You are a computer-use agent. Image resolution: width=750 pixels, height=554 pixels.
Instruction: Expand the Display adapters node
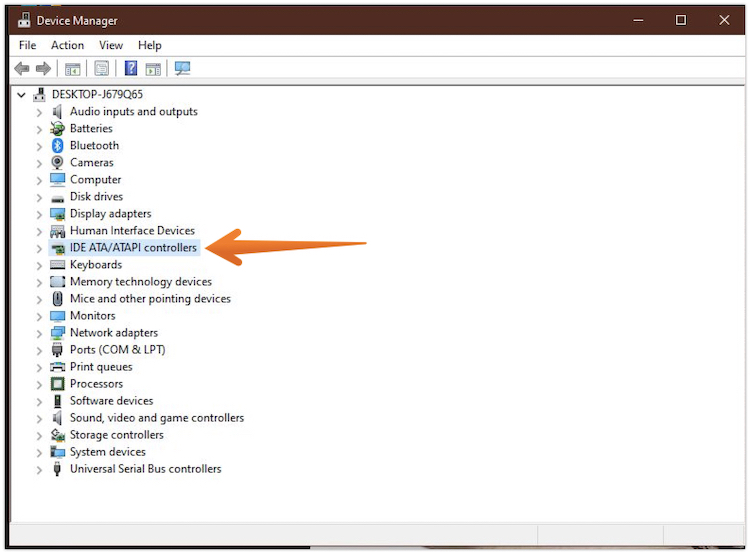[39, 214]
